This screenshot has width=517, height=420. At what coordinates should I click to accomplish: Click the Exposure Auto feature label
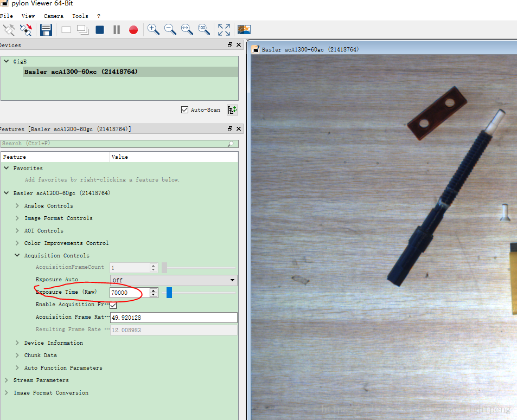57,279
